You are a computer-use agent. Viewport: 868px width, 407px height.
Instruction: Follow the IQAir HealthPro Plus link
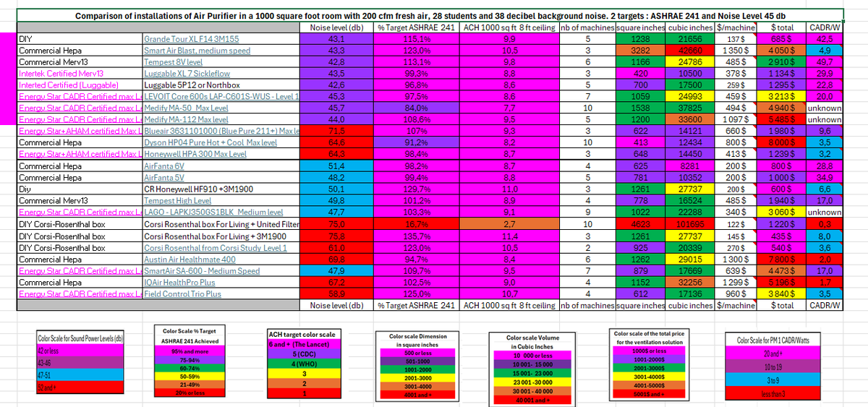coord(180,282)
